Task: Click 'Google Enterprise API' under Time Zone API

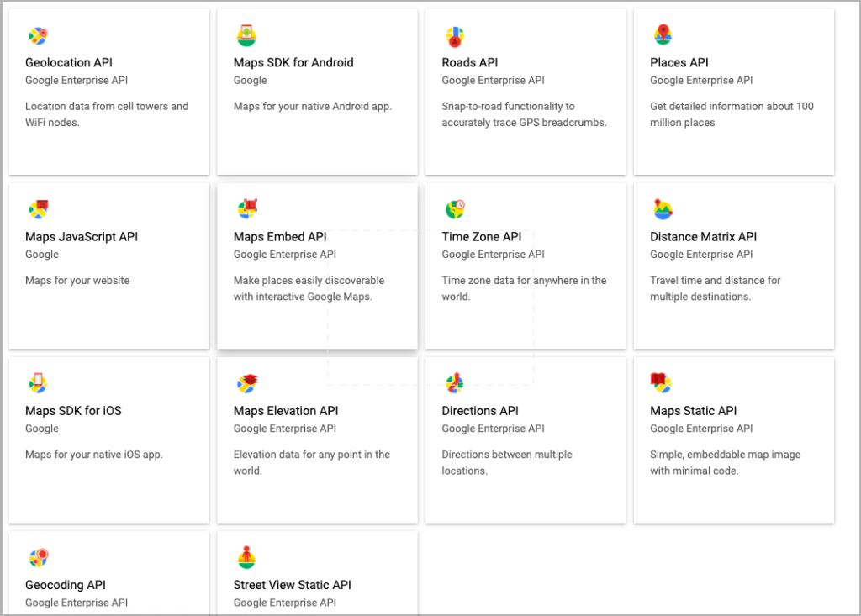Action: [x=493, y=254]
